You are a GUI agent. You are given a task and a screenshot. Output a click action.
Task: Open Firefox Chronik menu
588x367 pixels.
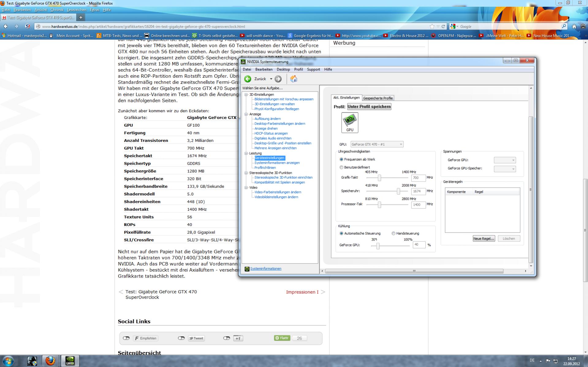(x=57, y=10)
